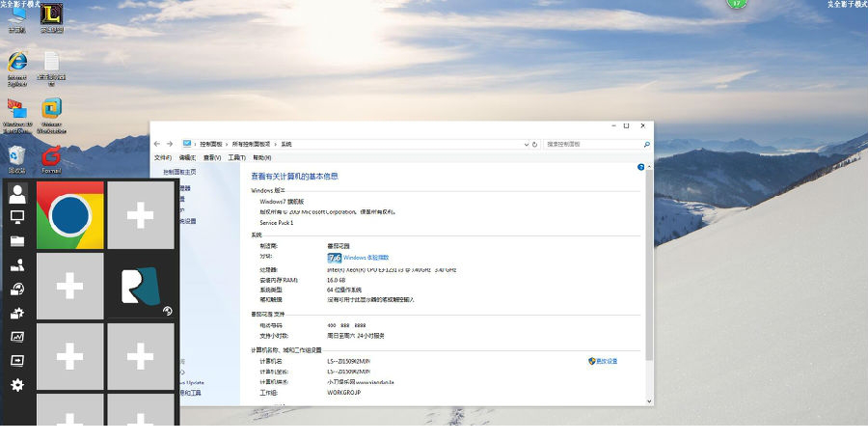Add a tile in the empty slot beside Chrome
The width and height of the screenshot is (868, 442).
141,215
